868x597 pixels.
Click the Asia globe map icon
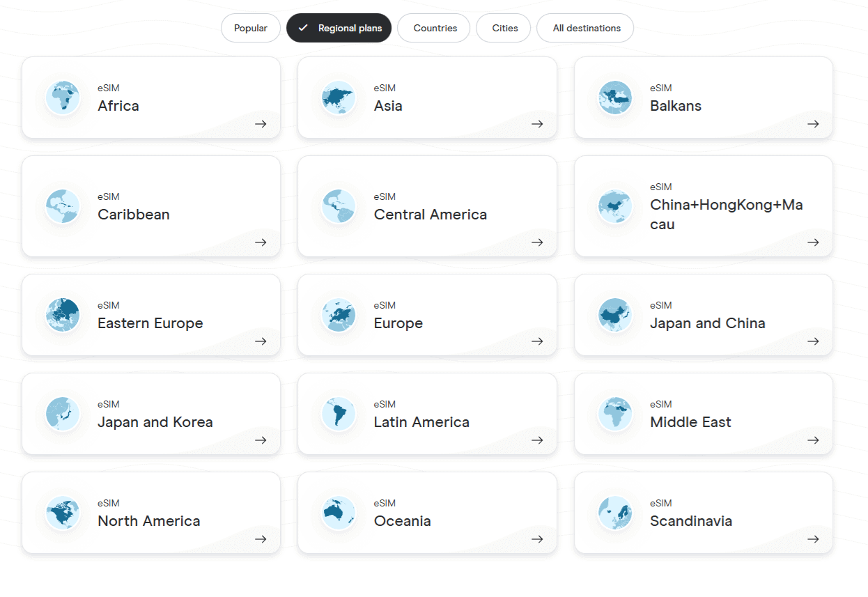(x=339, y=98)
